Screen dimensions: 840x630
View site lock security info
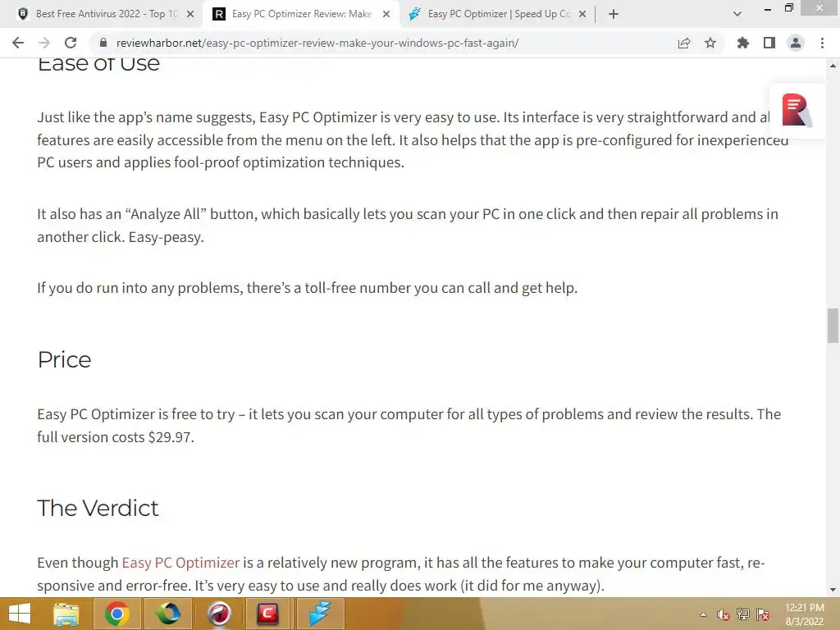[103, 43]
